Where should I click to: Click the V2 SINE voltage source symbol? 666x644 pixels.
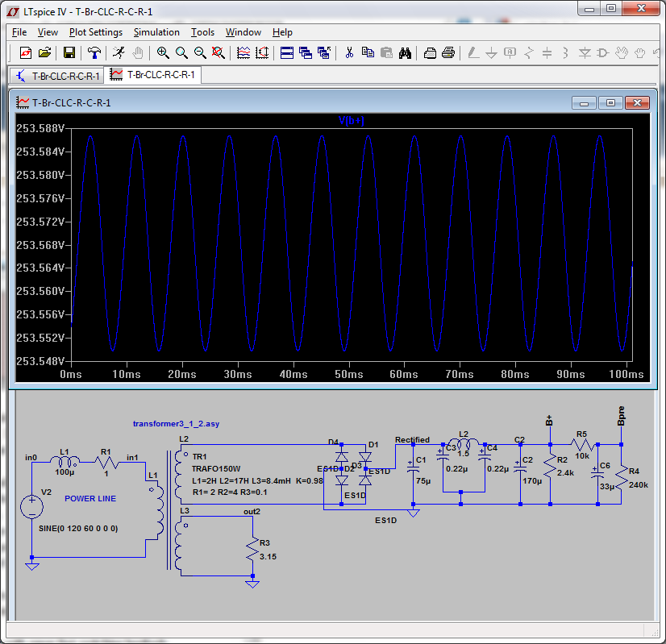coord(31,505)
